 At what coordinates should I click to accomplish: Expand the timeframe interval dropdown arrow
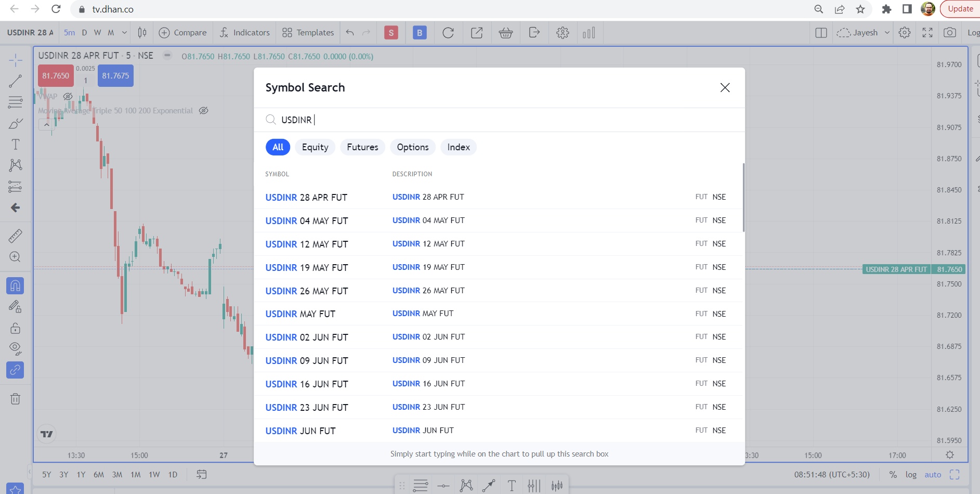[124, 33]
